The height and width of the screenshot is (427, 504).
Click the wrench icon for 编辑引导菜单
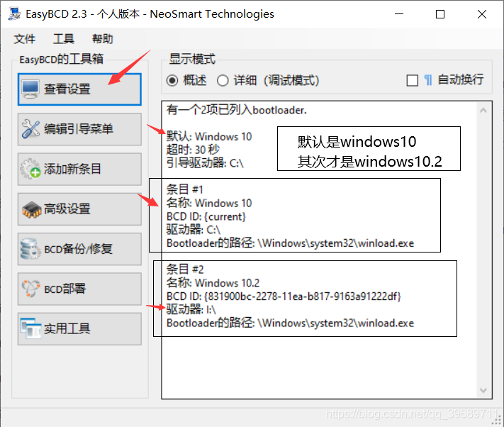[30, 129]
